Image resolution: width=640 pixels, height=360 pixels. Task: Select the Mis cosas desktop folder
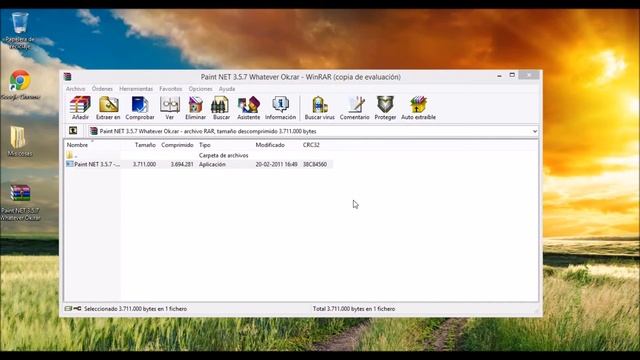click(19, 141)
